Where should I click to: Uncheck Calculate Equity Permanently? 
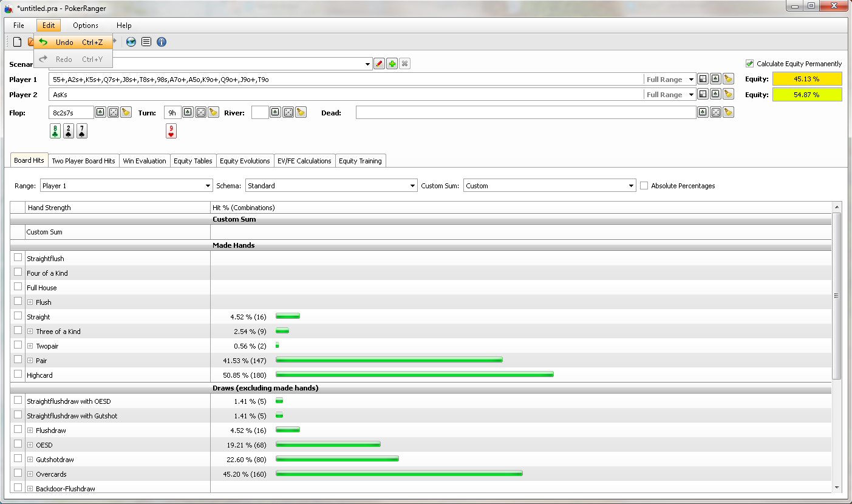tap(749, 64)
